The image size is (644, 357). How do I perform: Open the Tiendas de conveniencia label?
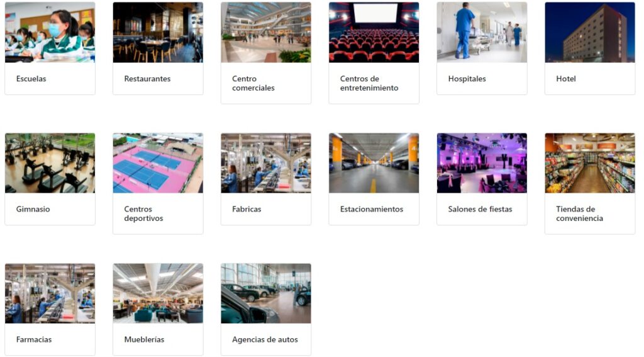point(579,213)
